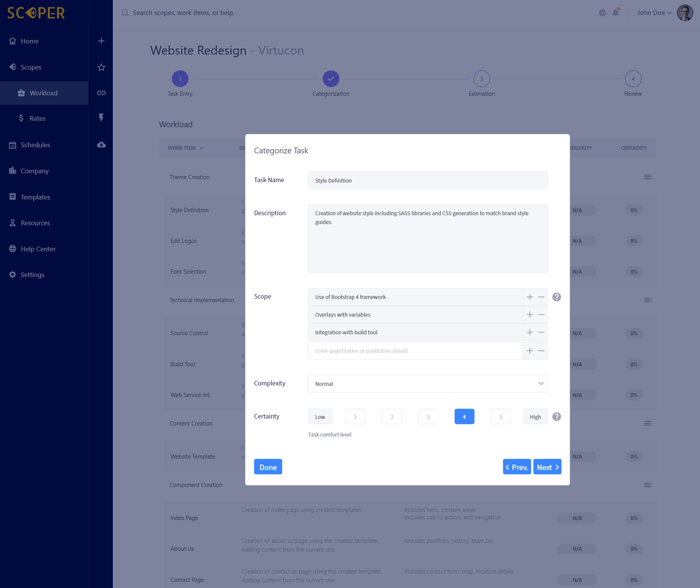Click the Next button
Image resolution: width=700 pixels, height=588 pixels.
pyautogui.click(x=547, y=467)
